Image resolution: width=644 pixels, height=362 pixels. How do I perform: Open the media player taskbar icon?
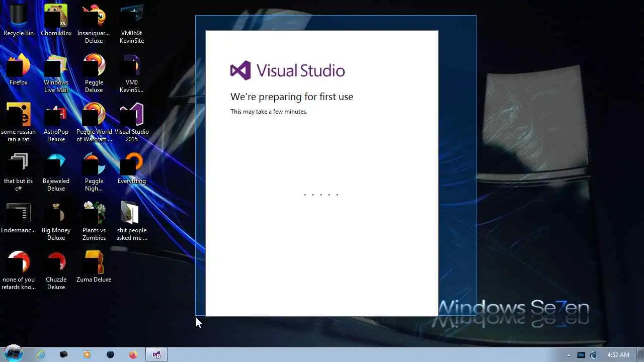pos(87,354)
